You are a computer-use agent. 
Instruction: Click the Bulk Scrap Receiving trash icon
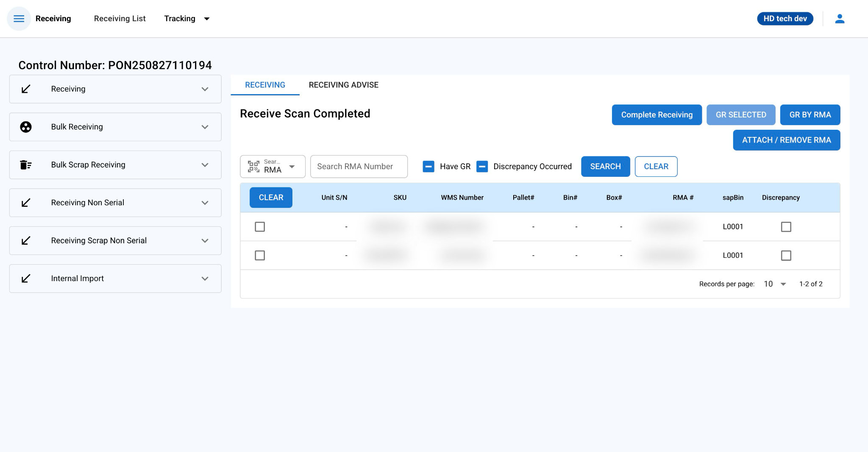[26, 165]
